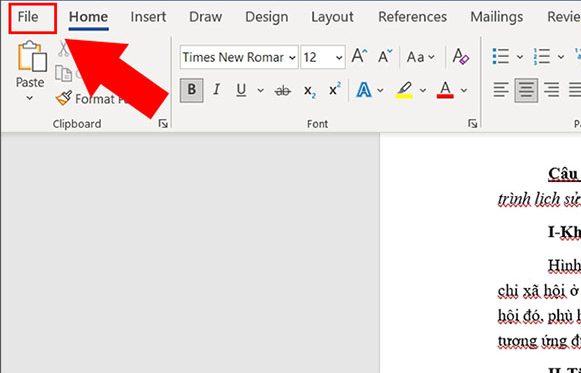Clear all formatting eraser icon

pos(461,57)
